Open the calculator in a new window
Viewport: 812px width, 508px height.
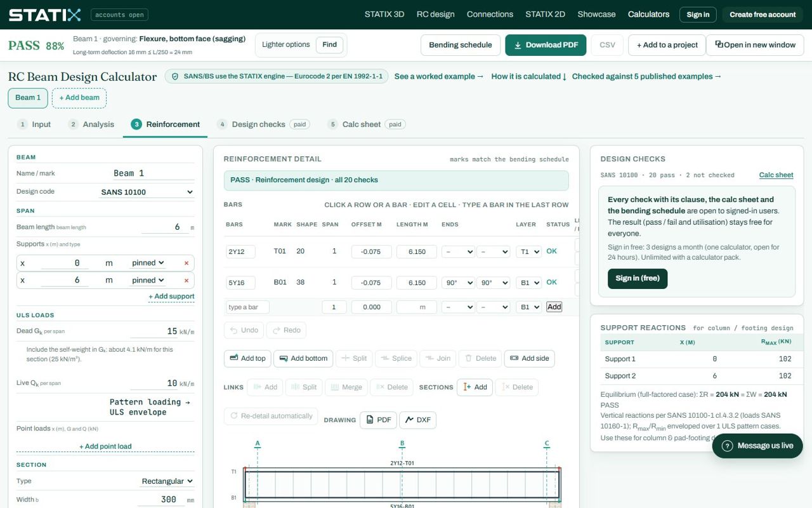pyautogui.click(x=755, y=45)
